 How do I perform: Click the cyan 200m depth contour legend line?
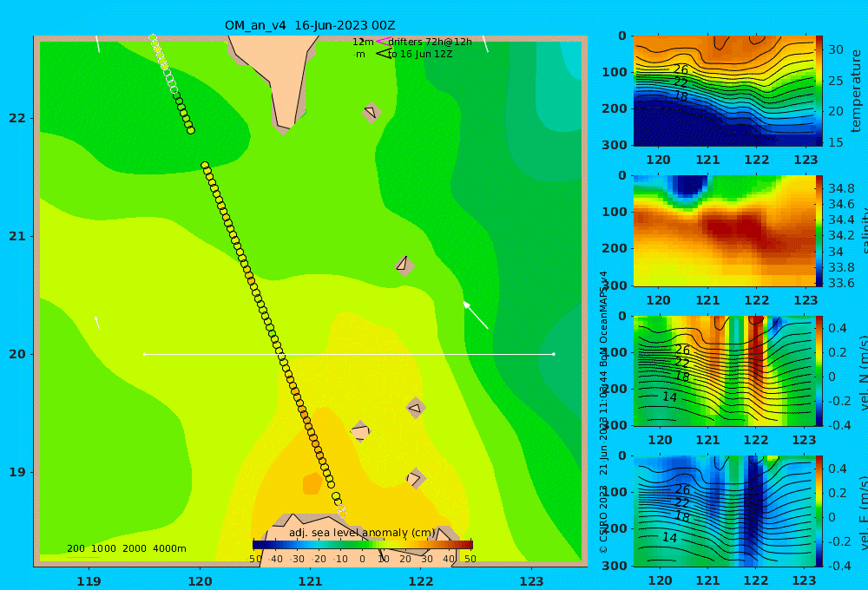(x=83, y=557)
